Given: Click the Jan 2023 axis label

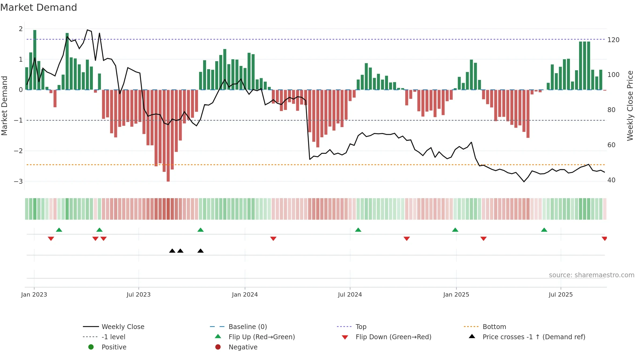Looking at the screenshot, I should pos(34,295).
